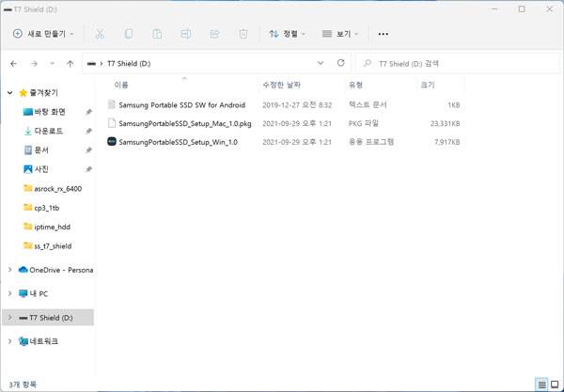Select SamsungPortableSSD_Setup_Win_1.0 file
The width and height of the screenshot is (564, 392).
178,142
